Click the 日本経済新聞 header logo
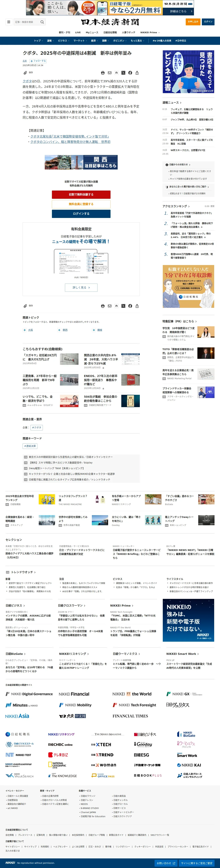Screen dimensions: 220x868 [x=110, y=22]
